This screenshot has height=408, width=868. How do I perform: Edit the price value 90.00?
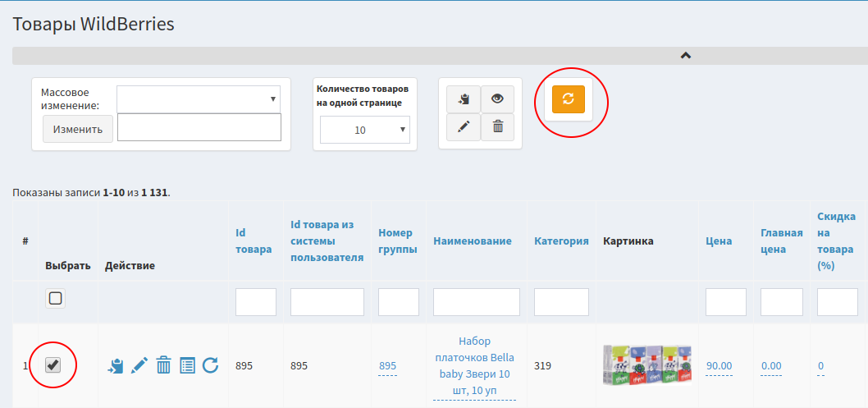click(x=719, y=366)
